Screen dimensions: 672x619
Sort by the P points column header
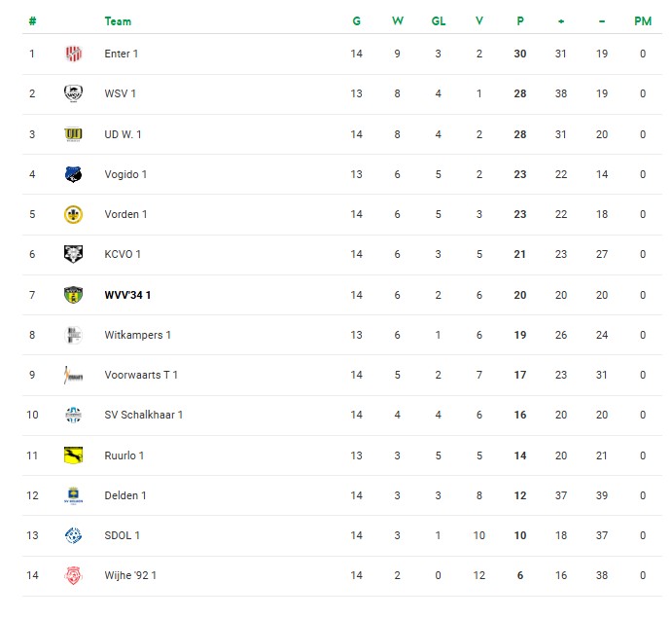coord(520,20)
